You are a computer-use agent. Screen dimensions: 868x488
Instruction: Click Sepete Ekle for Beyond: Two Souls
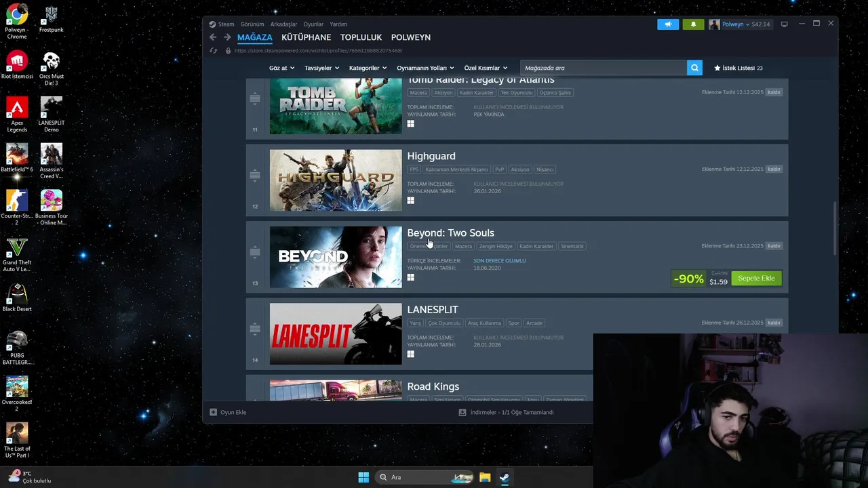click(x=756, y=279)
